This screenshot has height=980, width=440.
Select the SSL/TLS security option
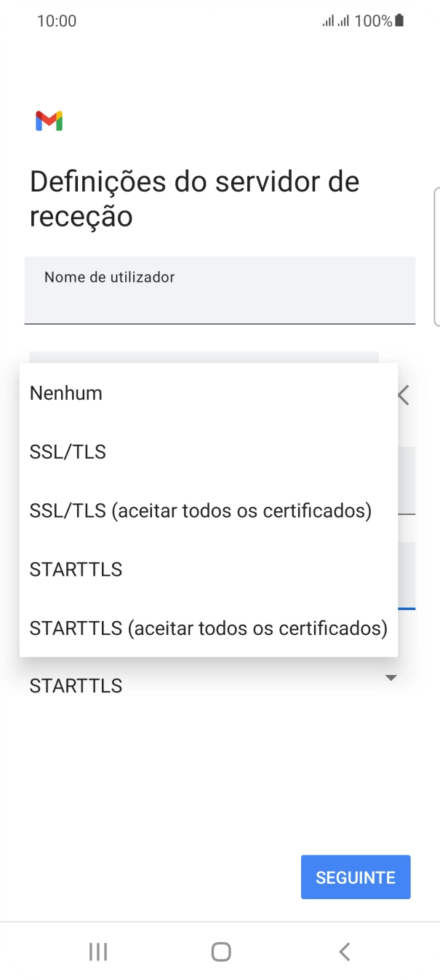[68, 451]
